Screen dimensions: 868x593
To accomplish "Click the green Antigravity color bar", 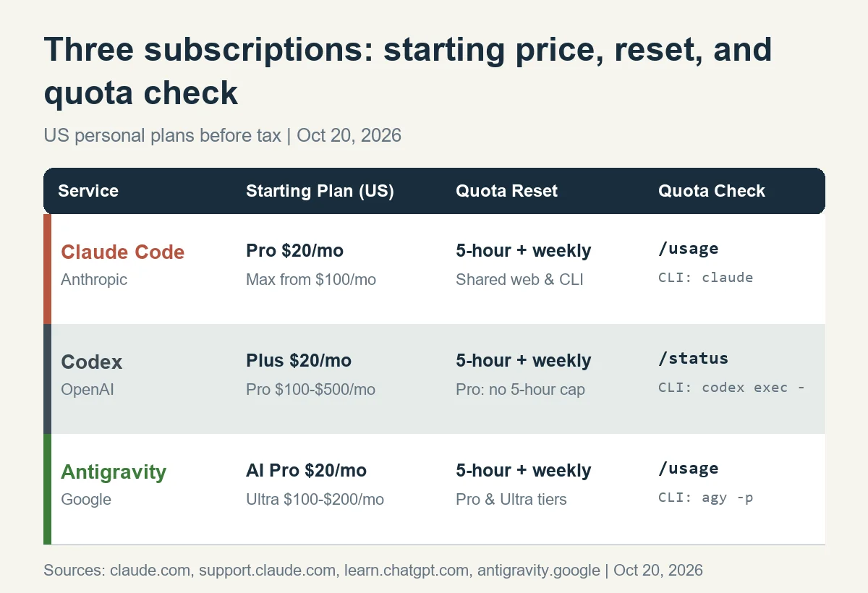I will pos(47,489).
